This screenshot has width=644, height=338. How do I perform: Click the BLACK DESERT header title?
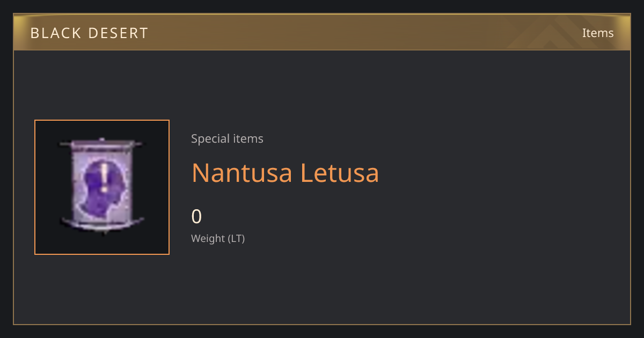point(89,33)
